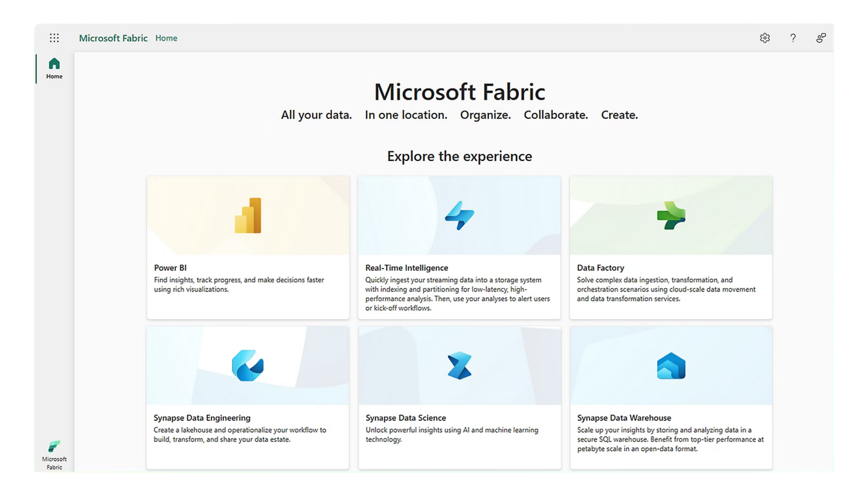This screenshot has height=496, width=868.
Task: Click the 'Explore the experience' heading
Action: pyautogui.click(x=459, y=156)
